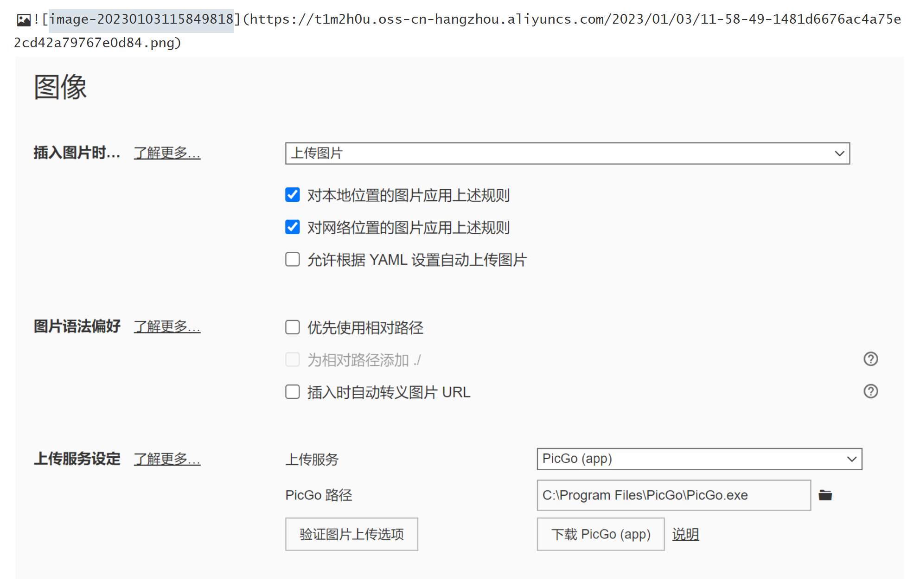Open 了解更多 link next to 插入图片时
The image size is (920, 588).
[167, 153]
